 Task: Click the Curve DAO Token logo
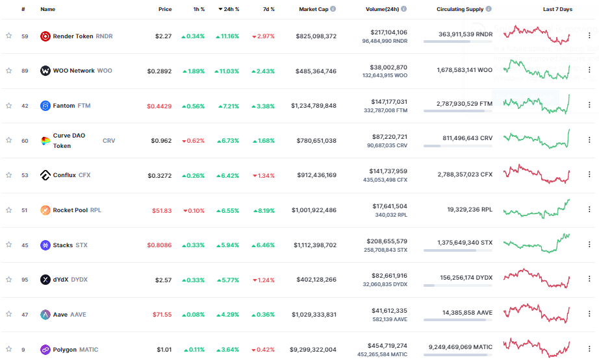coord(45,141)
